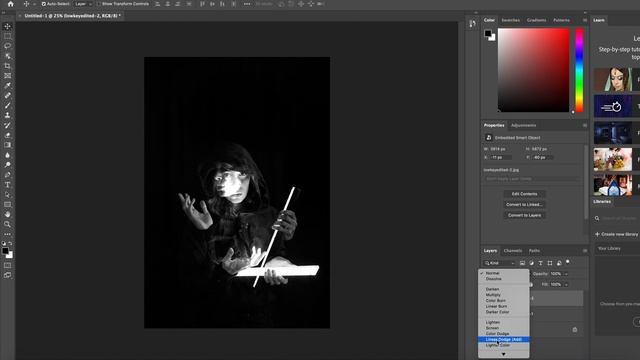Select the History Brush tool

[7, 125]
